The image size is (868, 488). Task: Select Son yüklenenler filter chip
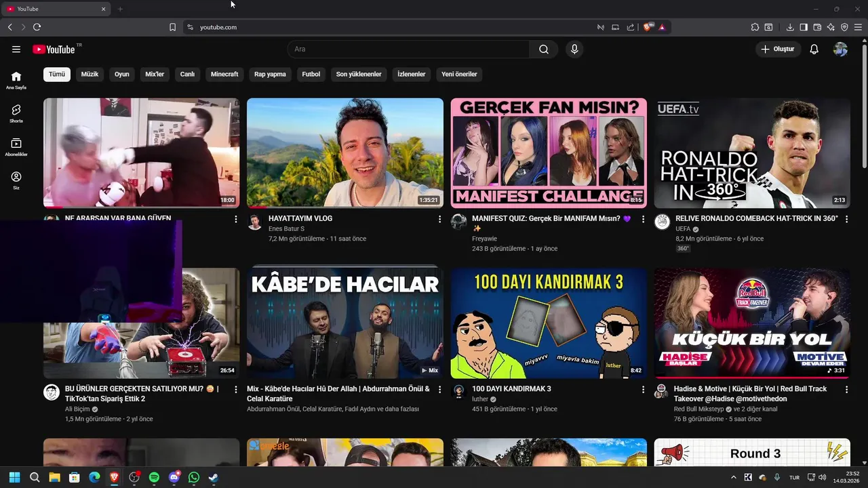[x=359, y=74]
